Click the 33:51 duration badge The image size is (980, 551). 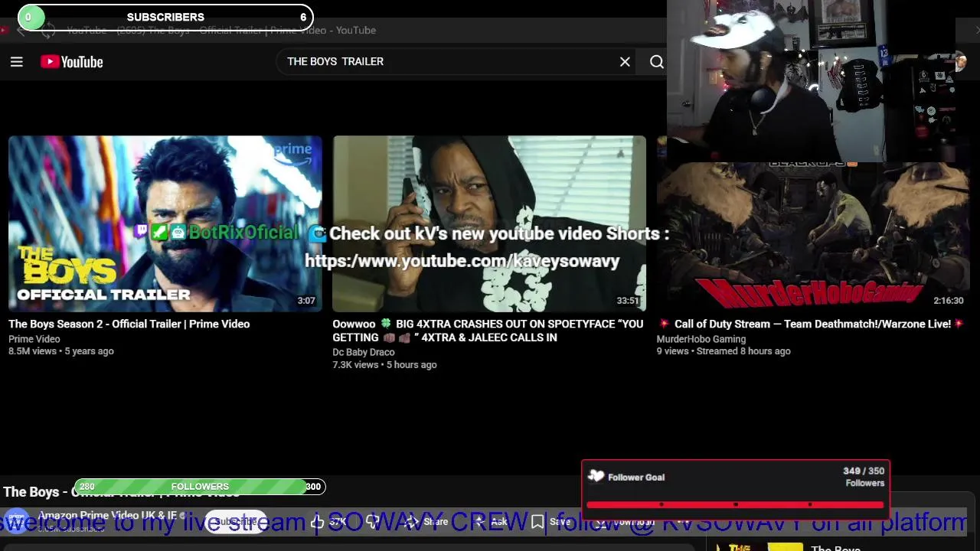tap(628, 301)
